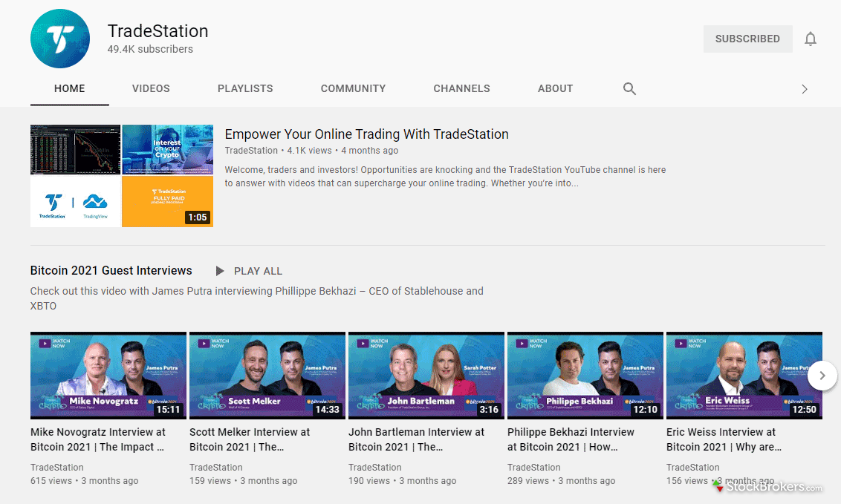
Task: Play the Mike Novogratz interview thumbnail
Action: click(108, 376)
